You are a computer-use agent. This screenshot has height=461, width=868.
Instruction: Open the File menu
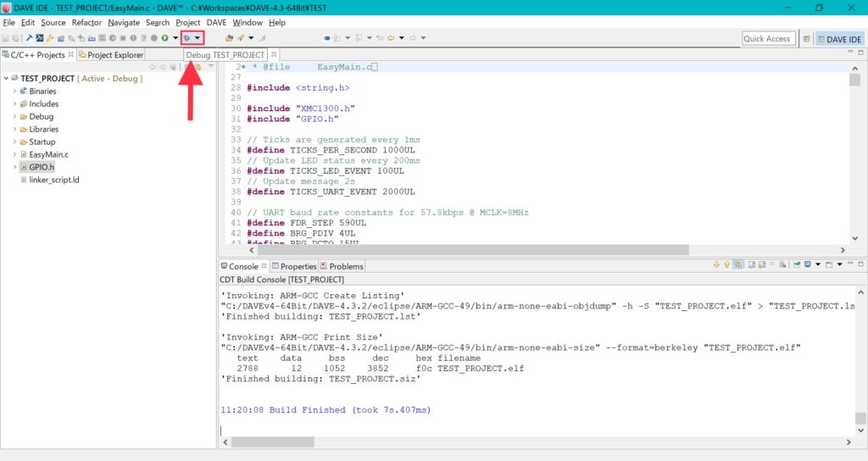point(8,23)
